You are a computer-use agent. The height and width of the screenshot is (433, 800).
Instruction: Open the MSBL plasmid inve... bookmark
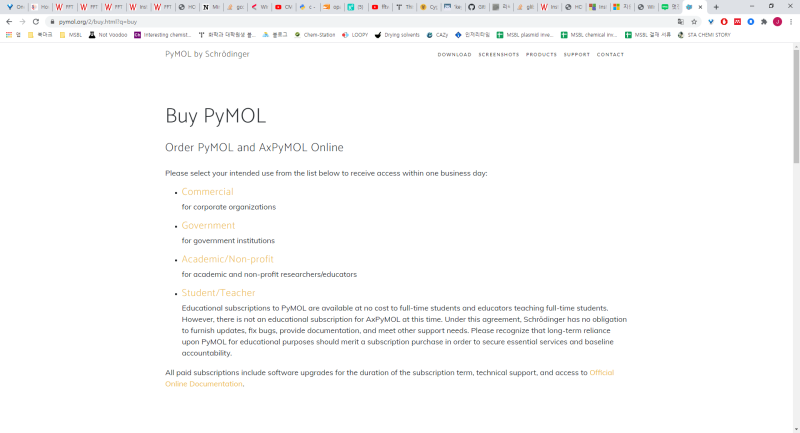[x=525, y=35]
